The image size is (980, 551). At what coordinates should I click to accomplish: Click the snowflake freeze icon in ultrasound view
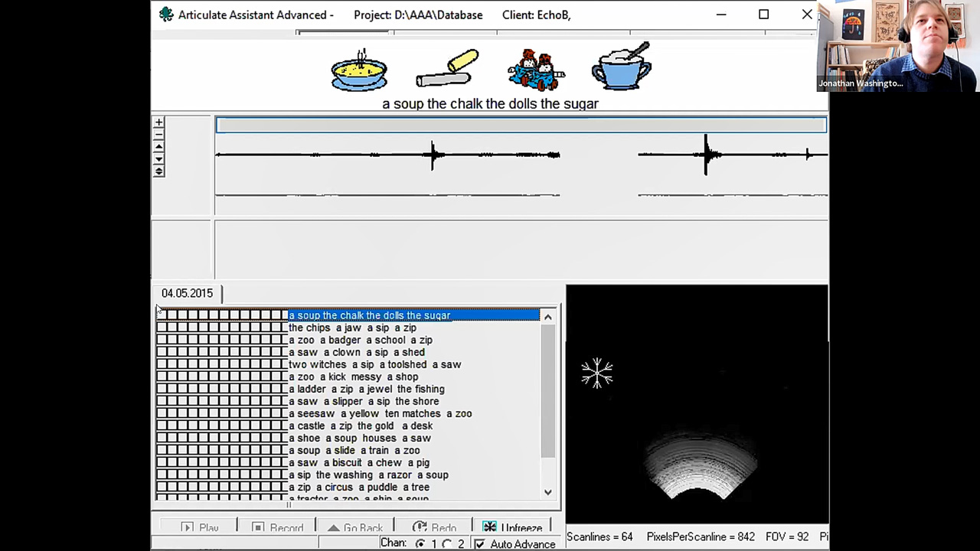(x=596, y=373)
